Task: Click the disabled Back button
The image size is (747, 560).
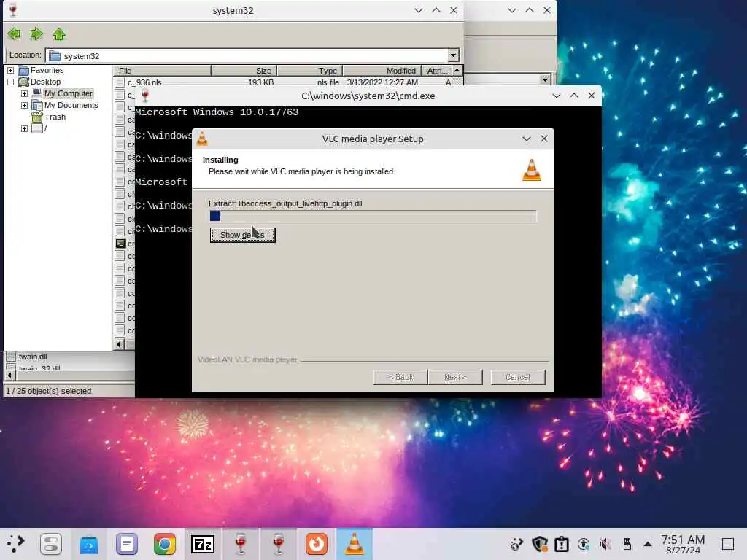Action: click(400, 377)
